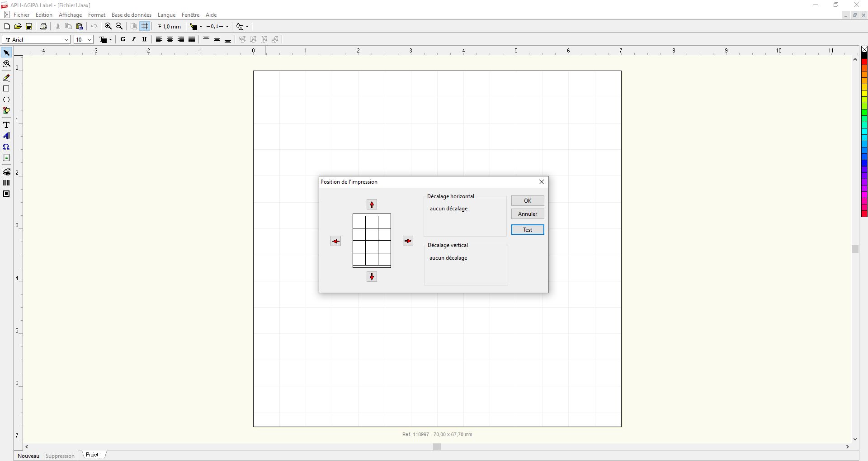Viewport: 868px width, 461px height.
Task: Select the pencil line tool
Action: 6,78
